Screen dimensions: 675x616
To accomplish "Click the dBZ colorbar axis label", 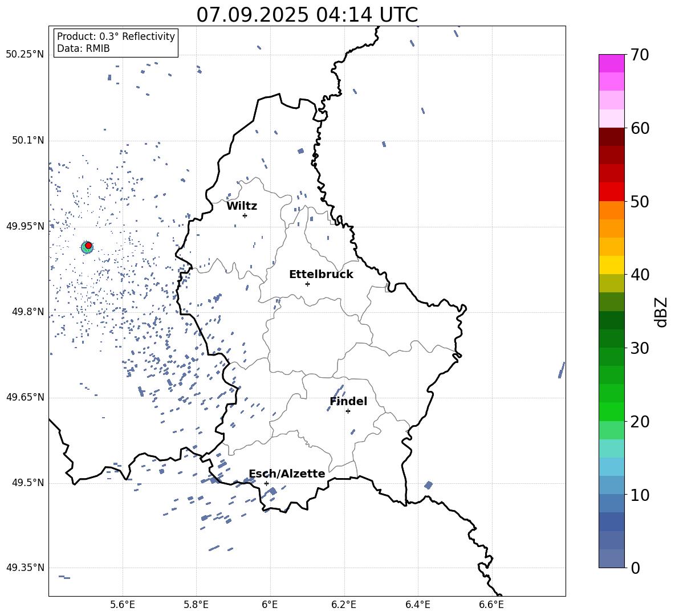I will pos(662,312).
